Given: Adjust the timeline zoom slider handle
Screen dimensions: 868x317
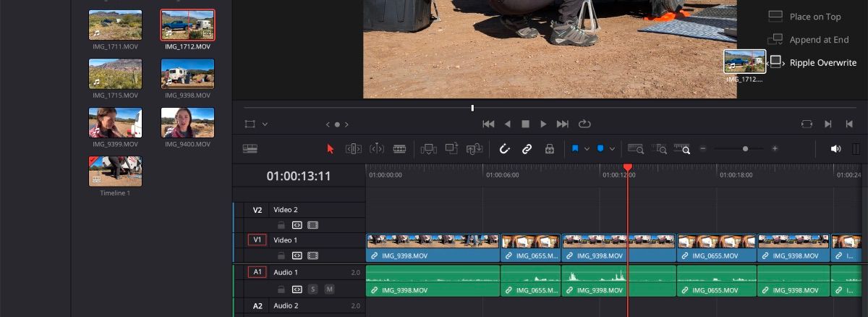Looking at the screenshot, I should click(745, 148).
